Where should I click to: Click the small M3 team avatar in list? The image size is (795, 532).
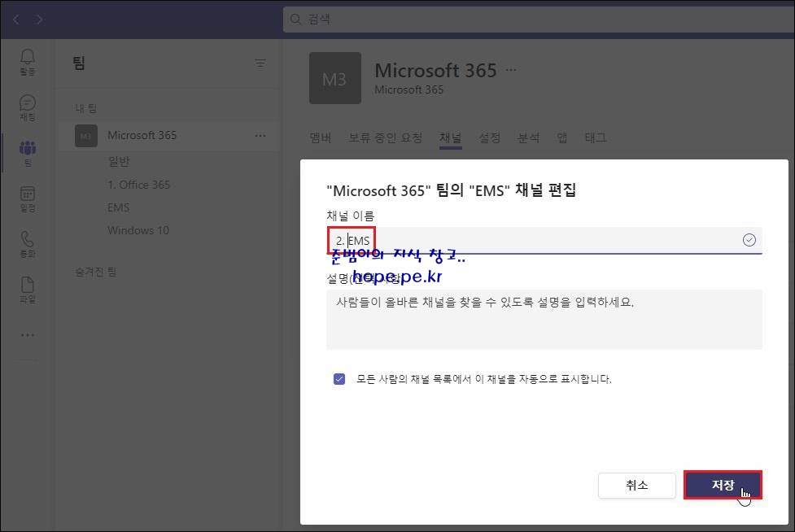[86, 136]
